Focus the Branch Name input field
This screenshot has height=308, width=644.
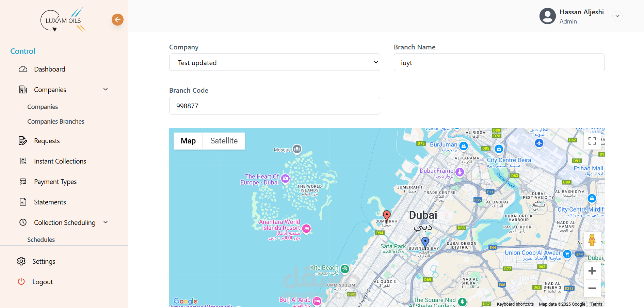pyautogui.click(x=499, y=62)
